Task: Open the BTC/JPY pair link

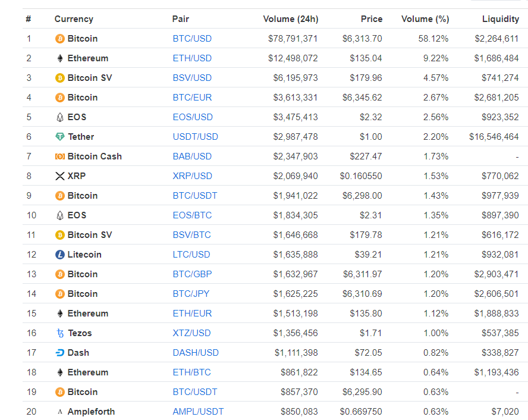Action: click(x=191, y=294)
